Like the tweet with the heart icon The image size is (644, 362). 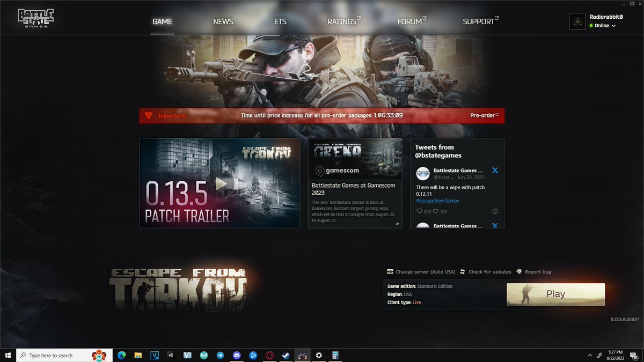(435, 211)
